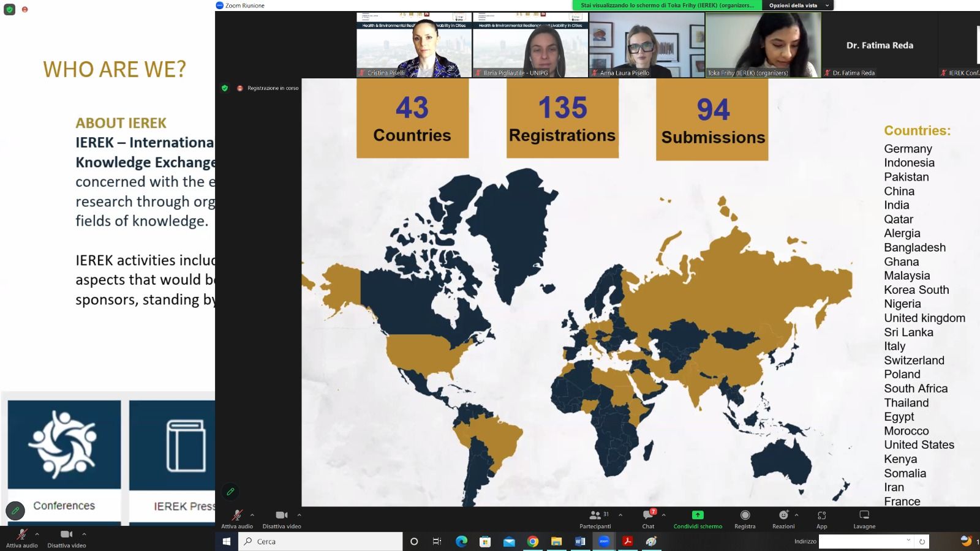
Task: Expand the arrow next to Partecipanti
Action: (x=620, y=515)
